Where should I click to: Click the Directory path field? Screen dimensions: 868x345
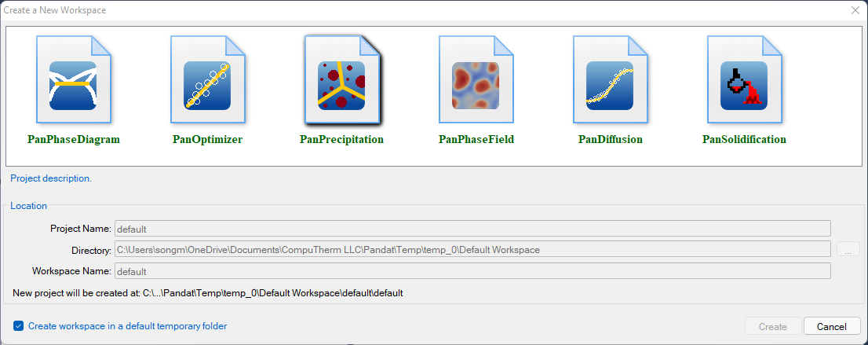click(x=472, y=250)
